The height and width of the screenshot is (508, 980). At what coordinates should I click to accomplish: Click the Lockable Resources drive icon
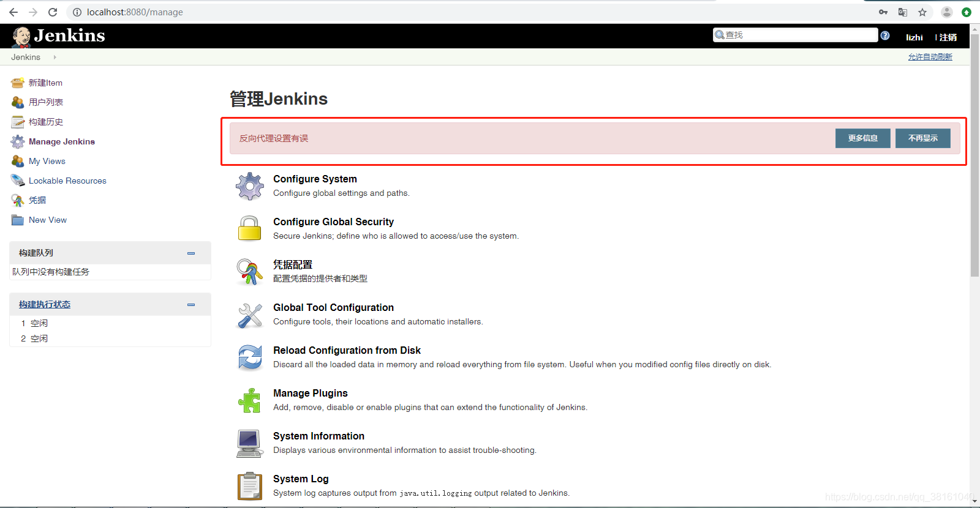point(18,181)
